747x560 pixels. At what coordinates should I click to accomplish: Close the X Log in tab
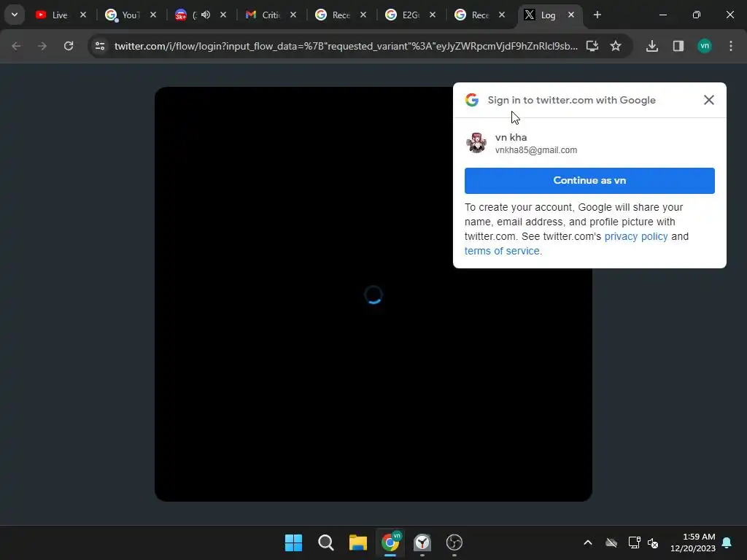point(571,15)
